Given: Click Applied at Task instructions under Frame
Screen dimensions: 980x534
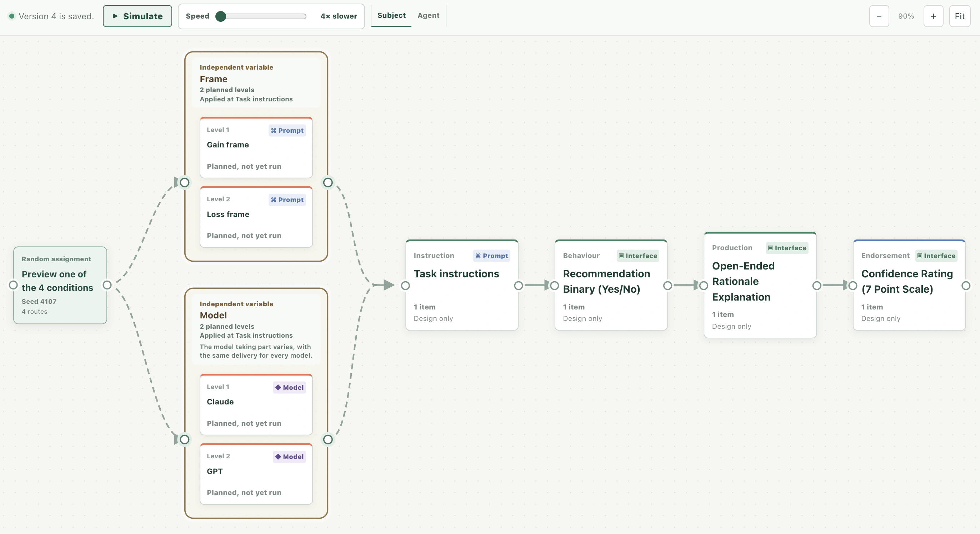Looking at the screenshot, I should 246,99.
